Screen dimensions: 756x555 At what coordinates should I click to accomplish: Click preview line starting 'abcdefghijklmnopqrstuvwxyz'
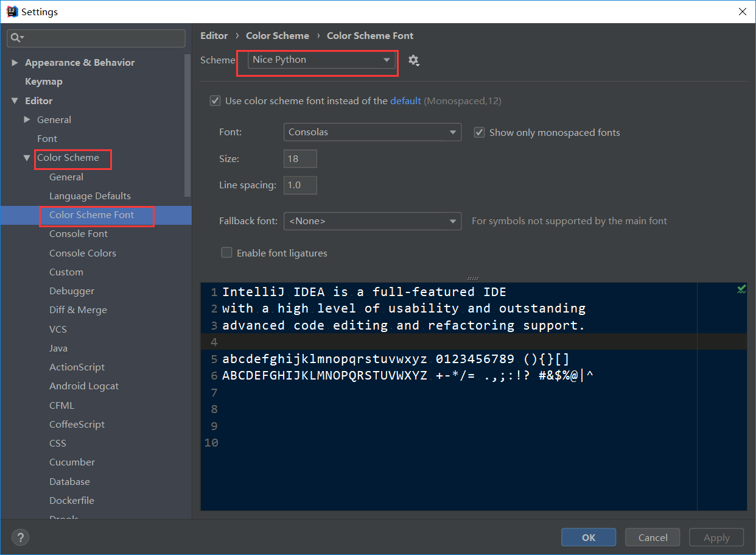click(396, 358)
